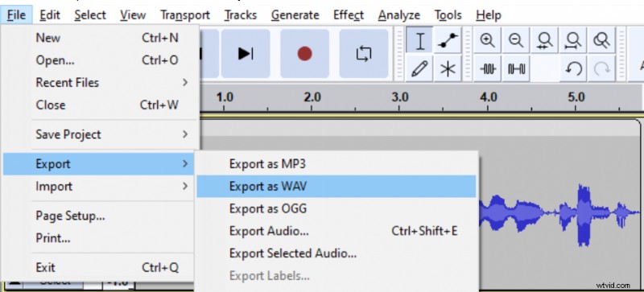Select Export Audio... entry

tap(336, 231)
